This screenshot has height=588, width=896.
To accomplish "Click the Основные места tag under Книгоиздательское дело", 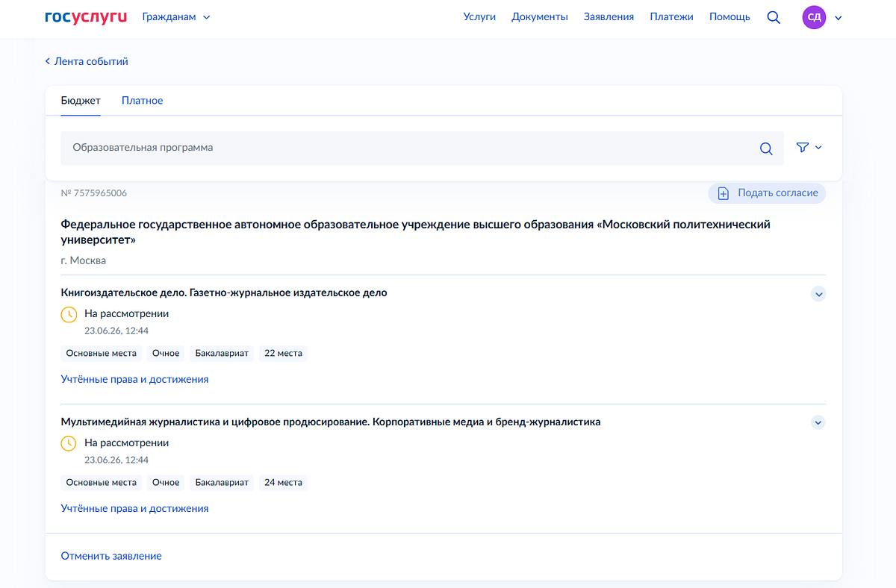I will [x=102, y=354].
